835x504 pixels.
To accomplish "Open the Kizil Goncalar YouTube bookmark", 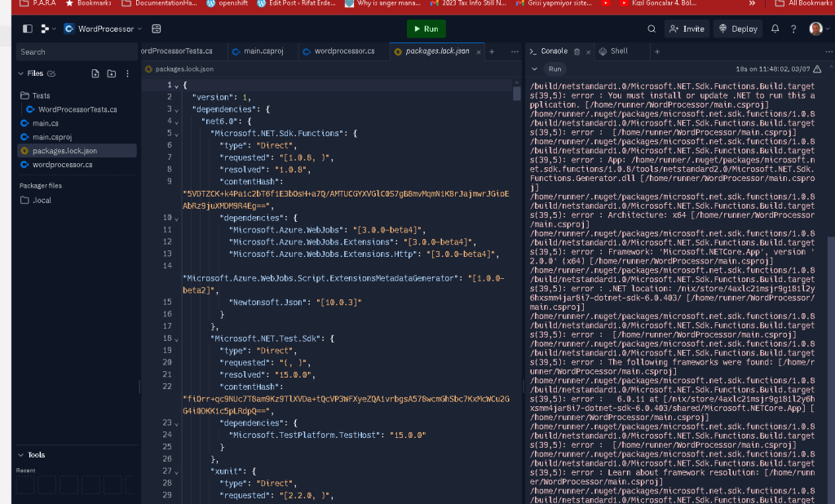I will point(658,3).
